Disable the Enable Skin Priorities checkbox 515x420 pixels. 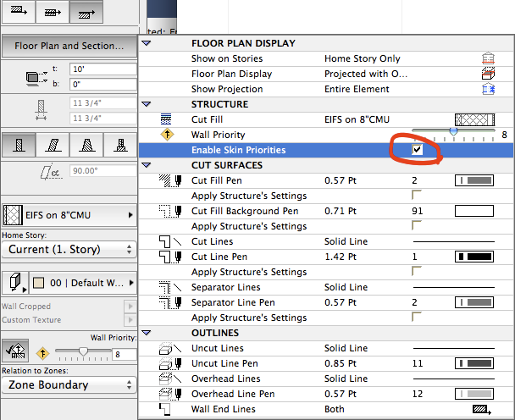coord(417,150)
